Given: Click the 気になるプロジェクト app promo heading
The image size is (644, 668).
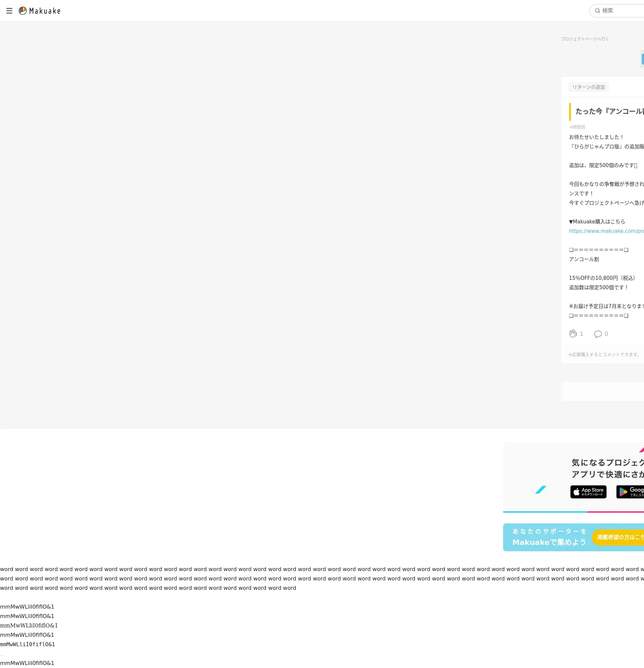Looking at the screenshot, I should click(607, 462).
